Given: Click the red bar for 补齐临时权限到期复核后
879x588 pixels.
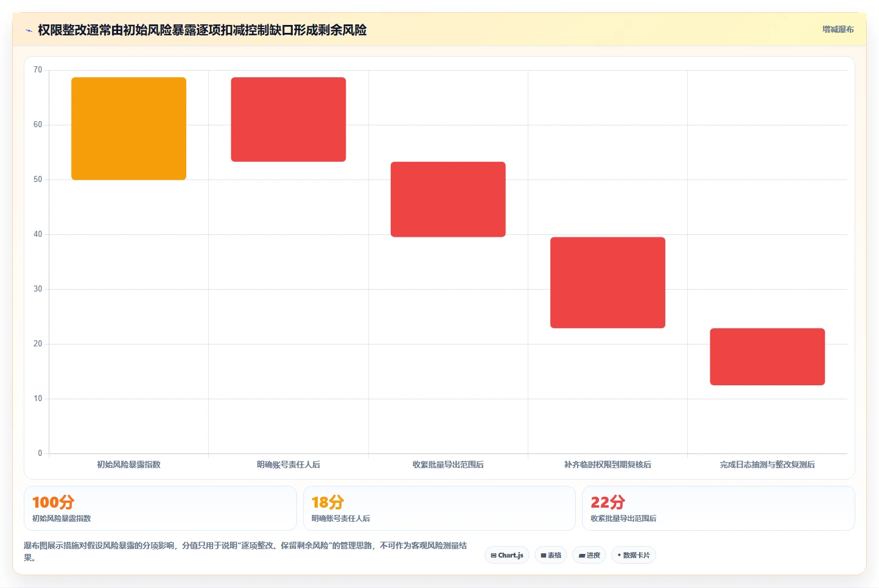Looking at the screenshot, I should point(608,282).
